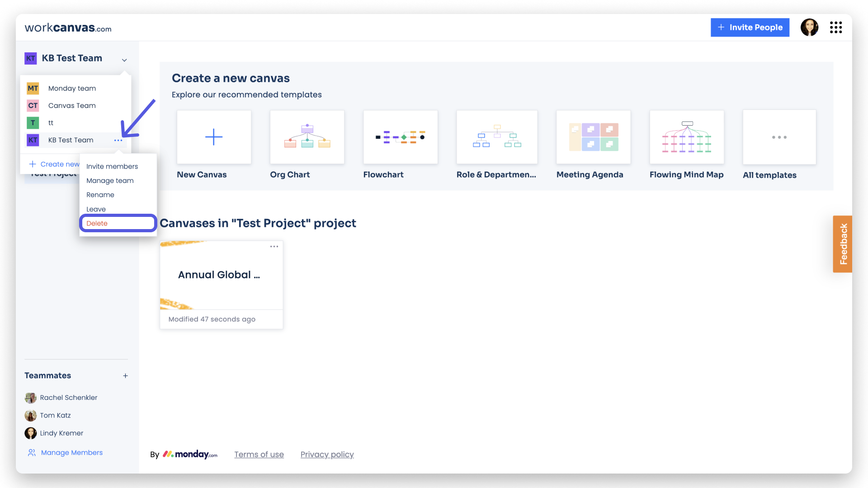Toggle the Feedback side tab

pyautogui.click(x=843, y=244)
